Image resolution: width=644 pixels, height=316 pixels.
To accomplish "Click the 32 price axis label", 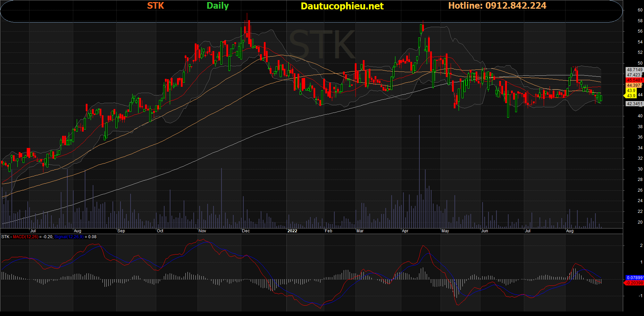I will [x=640, y=158].
